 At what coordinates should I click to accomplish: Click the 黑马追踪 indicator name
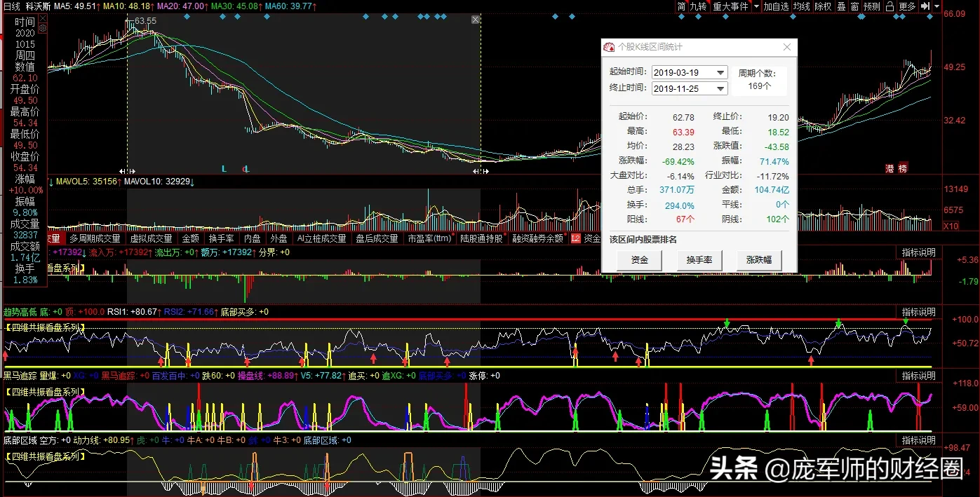[x=20, y=376]
